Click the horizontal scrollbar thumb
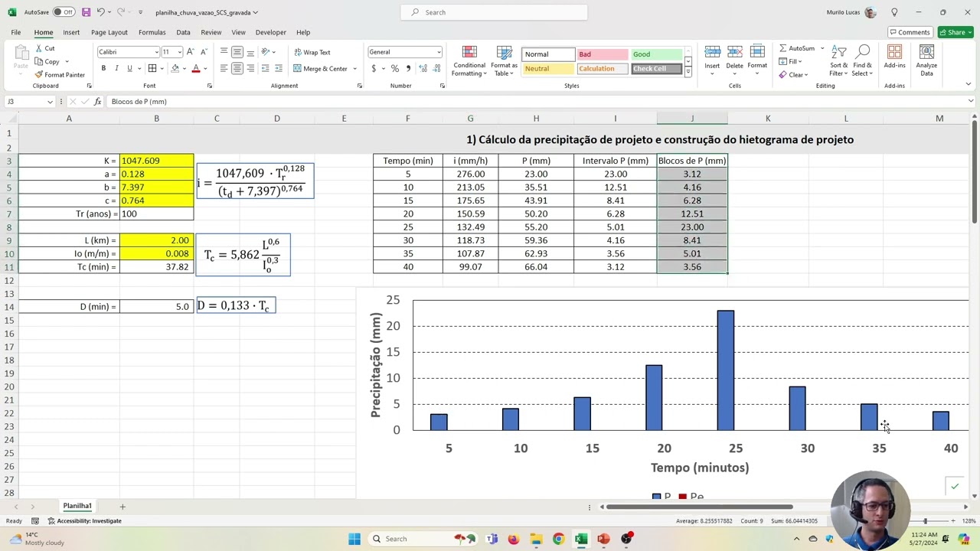 (701, 507)
